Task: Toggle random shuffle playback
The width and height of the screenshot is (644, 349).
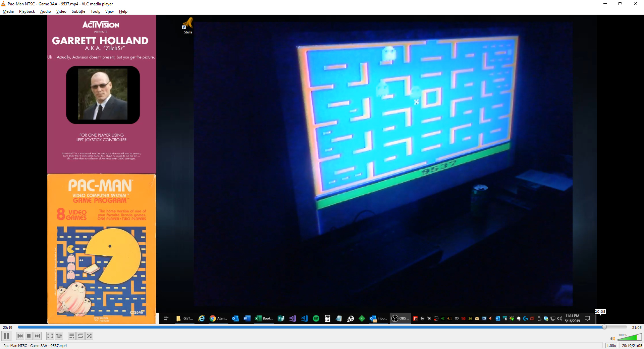Action: [89, 336]
